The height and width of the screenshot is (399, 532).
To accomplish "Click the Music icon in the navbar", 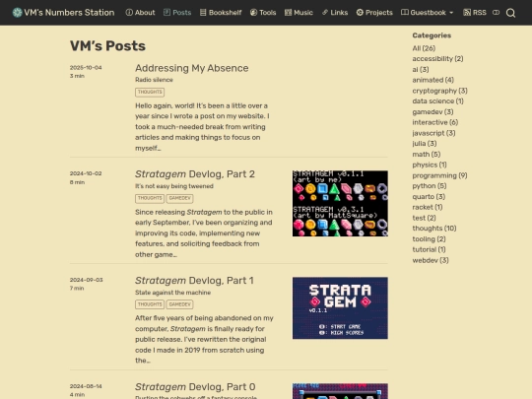I will pyautogui.click(x=288, y=13).
